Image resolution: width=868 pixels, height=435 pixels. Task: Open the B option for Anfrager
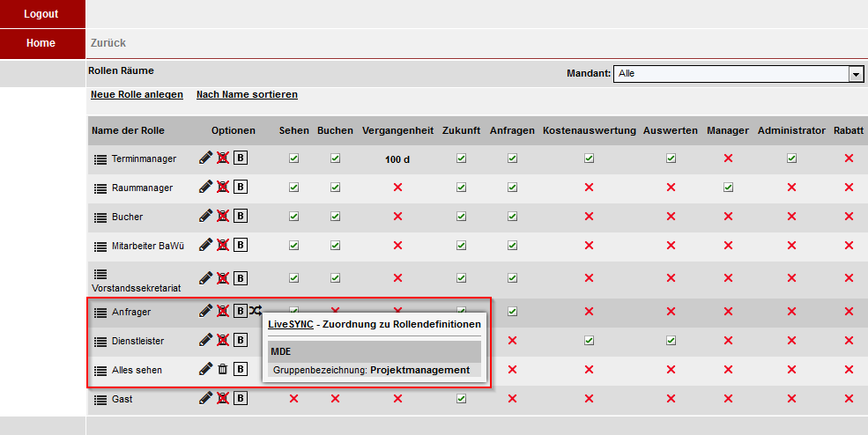click(x=241, y=311)
